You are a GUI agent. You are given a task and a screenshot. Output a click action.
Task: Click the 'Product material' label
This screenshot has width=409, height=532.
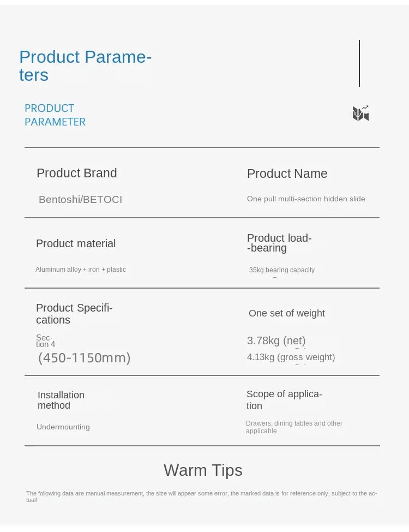[x=76, y=243]
